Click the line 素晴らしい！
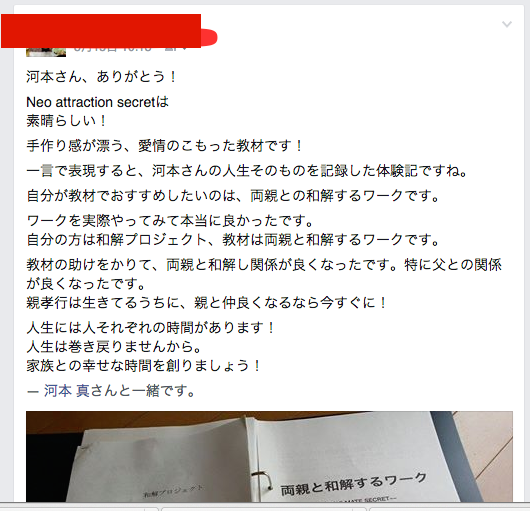530x511 pixels. point(67,121)
